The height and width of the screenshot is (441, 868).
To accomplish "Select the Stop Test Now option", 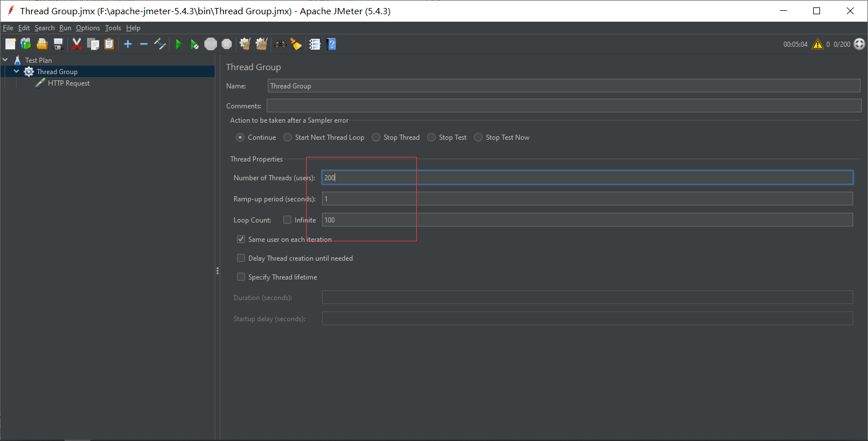I will [478, 137].
